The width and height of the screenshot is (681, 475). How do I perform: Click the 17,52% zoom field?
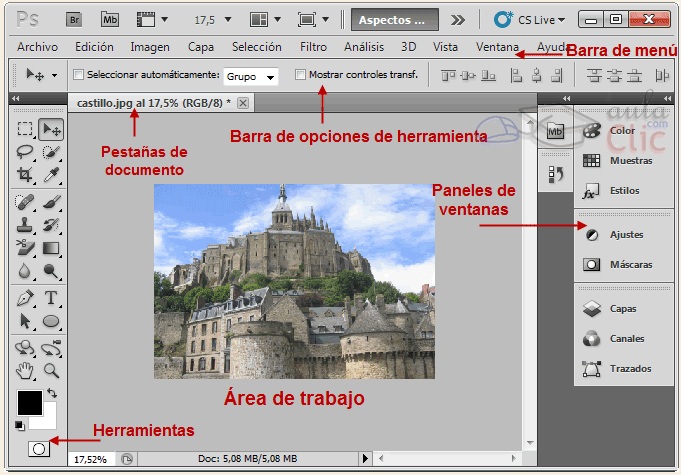click(90, 459)
